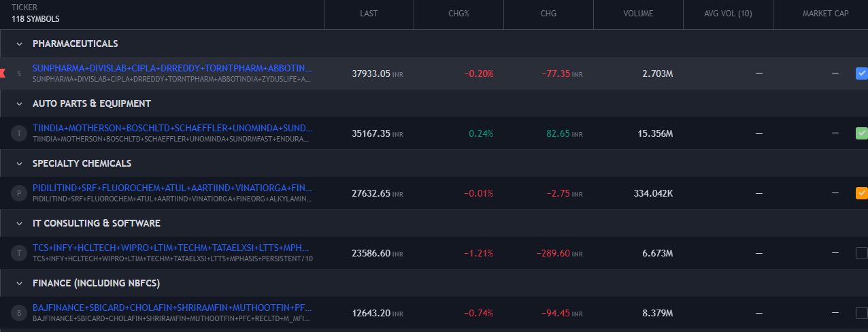Click the volume value 15.356M
868x332 pixels.
(655, 133)
